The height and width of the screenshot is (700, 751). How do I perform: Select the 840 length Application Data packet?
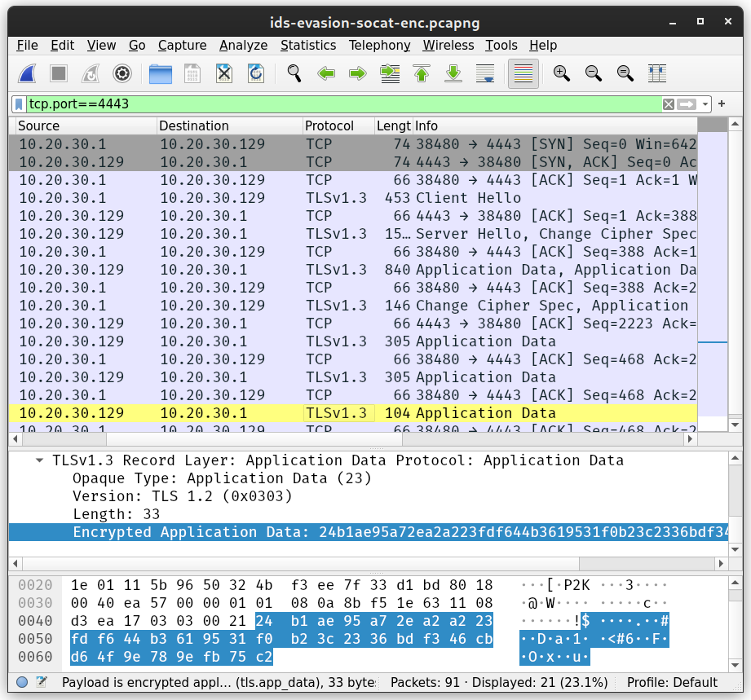click(353, 270)
